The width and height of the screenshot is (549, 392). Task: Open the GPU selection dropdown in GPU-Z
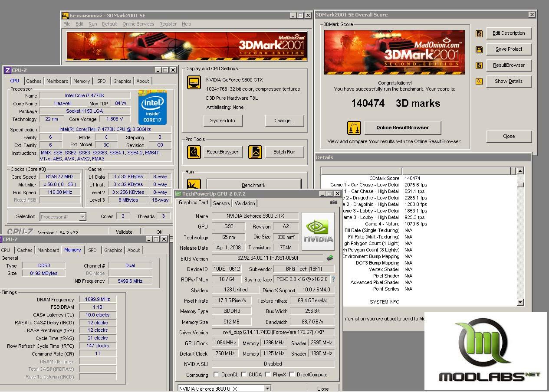click(268, 389)
